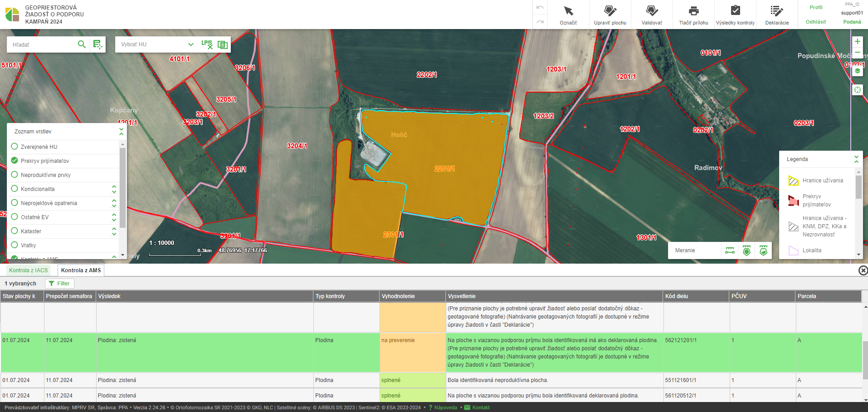The image size is (868, 412).
Task: Click the Filter button
Action: [59, 284]
